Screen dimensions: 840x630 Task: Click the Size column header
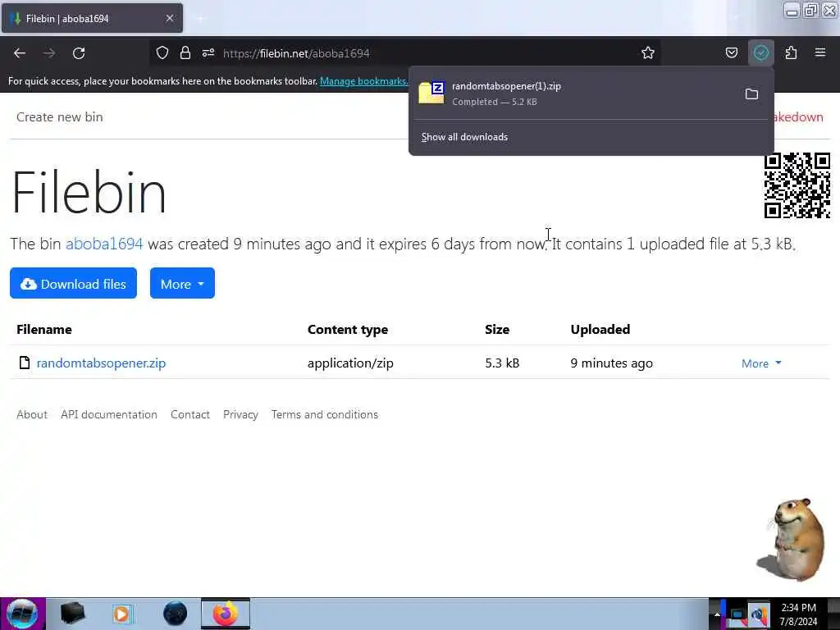(497, 330)
